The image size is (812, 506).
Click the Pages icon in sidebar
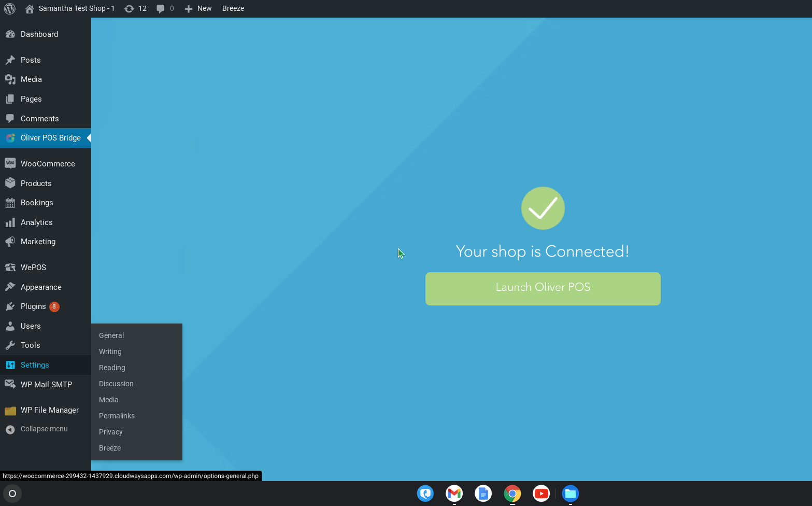pos(10,99)
